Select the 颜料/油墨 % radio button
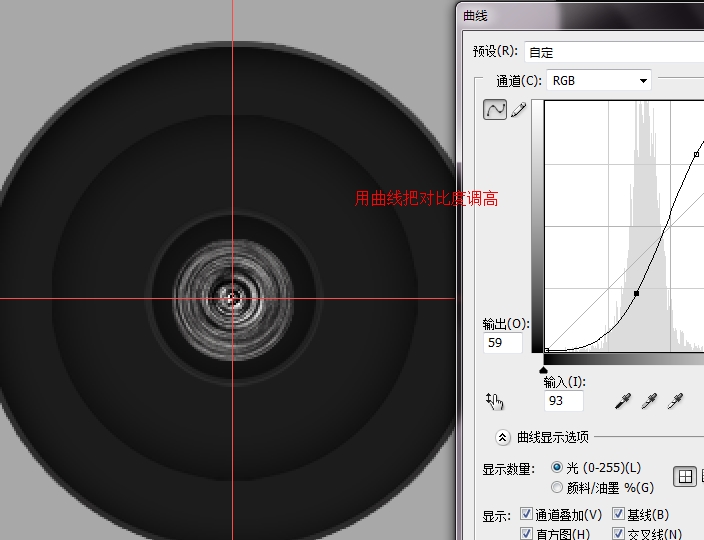The height and width of the screenshot is (540, 704). pyautogui.click(x=557, y=487)
